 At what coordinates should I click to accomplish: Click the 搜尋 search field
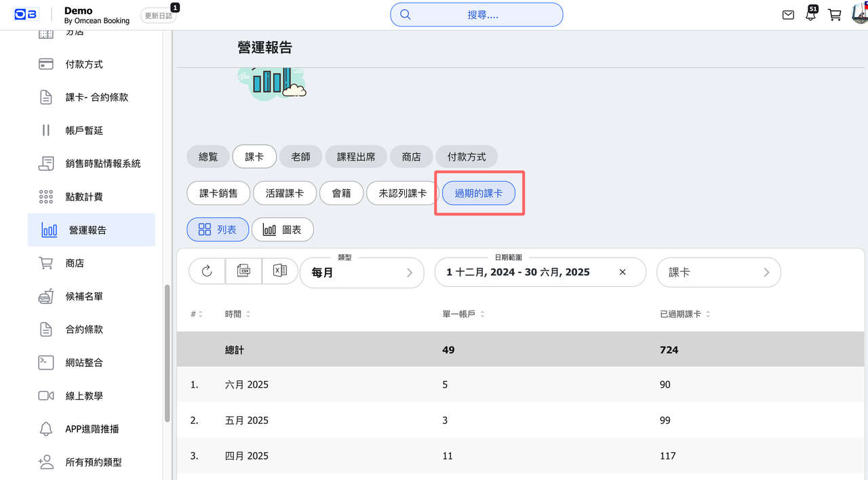[477, 15]
